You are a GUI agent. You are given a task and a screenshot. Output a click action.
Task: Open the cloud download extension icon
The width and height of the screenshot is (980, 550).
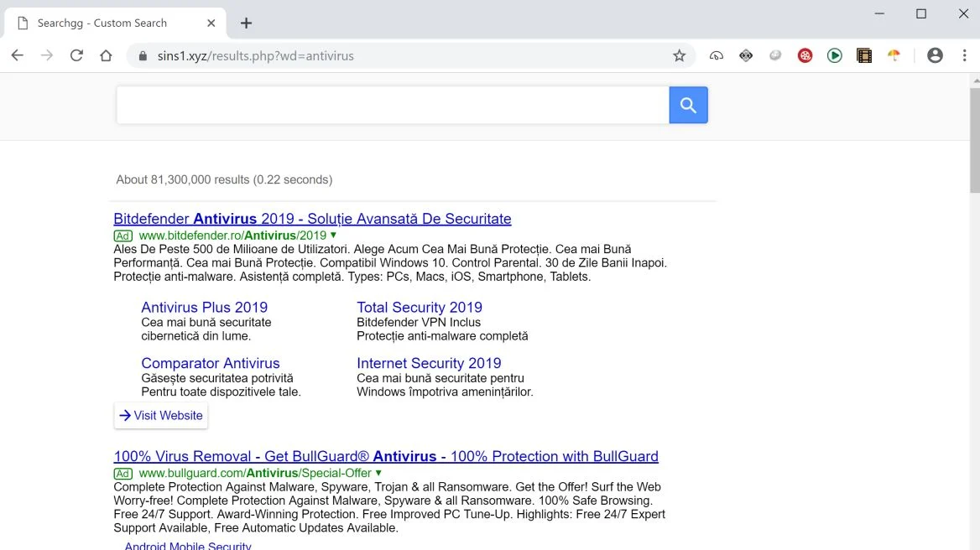[x=717, y=55]
